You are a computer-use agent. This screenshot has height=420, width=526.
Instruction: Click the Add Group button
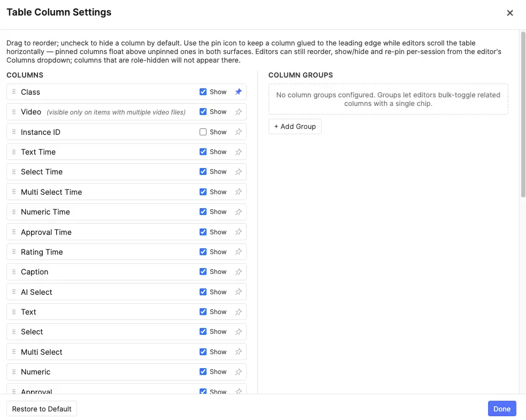(x=295, y=126)
